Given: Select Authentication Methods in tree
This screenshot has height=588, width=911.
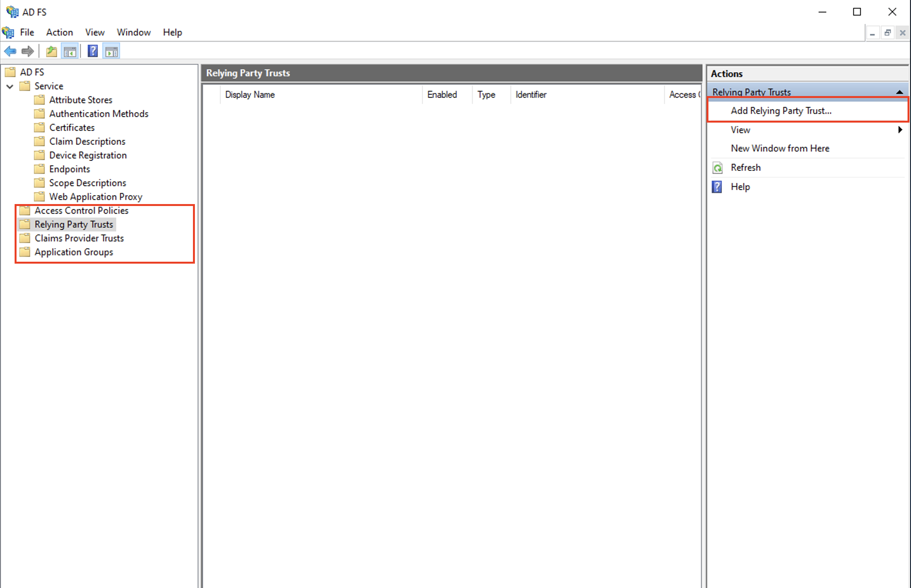Looking at the screenshot, I should tap(99, 114).
